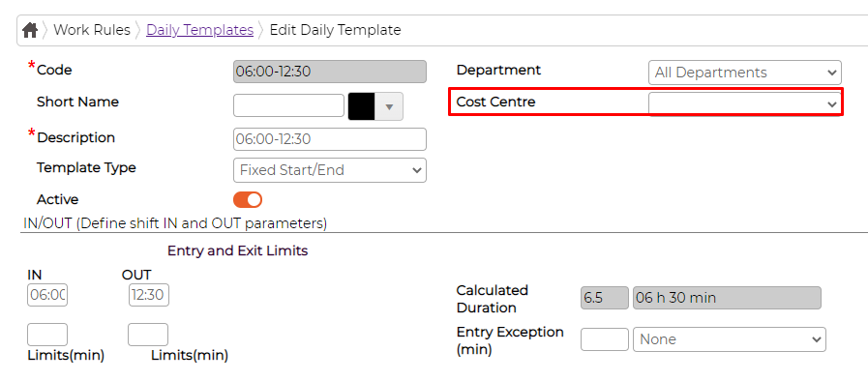Click the OUT Limits(min) box
The width and height of the screenshot is (868, 381).
tap(148, 335)
